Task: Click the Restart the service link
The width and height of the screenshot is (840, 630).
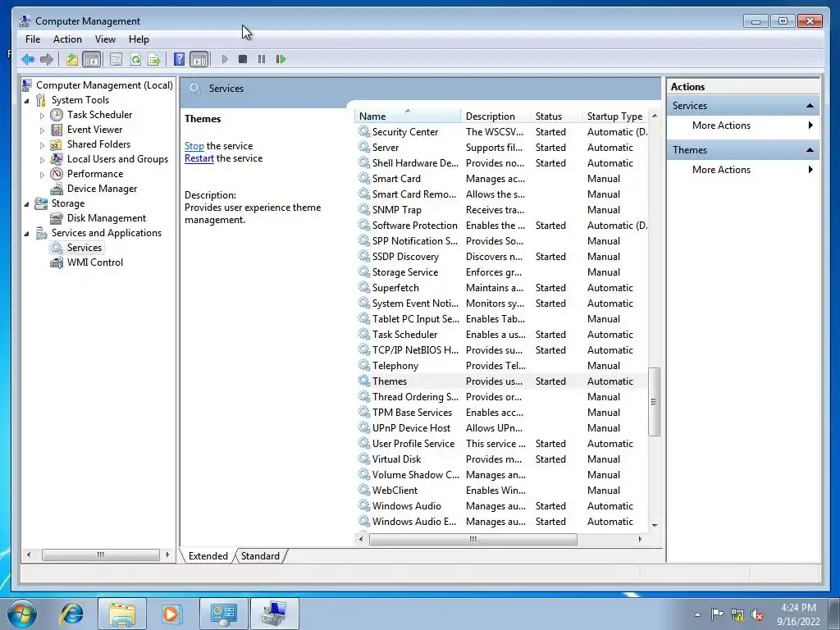Action: pos(199,158)
